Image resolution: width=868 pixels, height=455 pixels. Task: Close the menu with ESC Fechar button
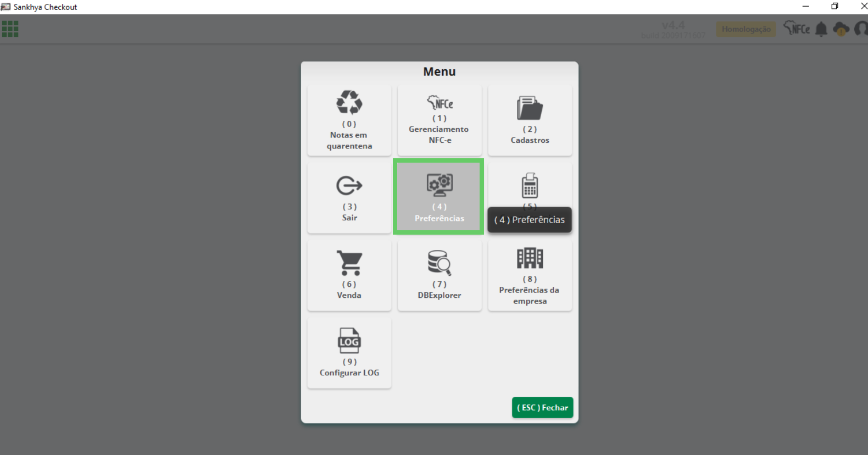pyautogui.click(x=543, y=407)
